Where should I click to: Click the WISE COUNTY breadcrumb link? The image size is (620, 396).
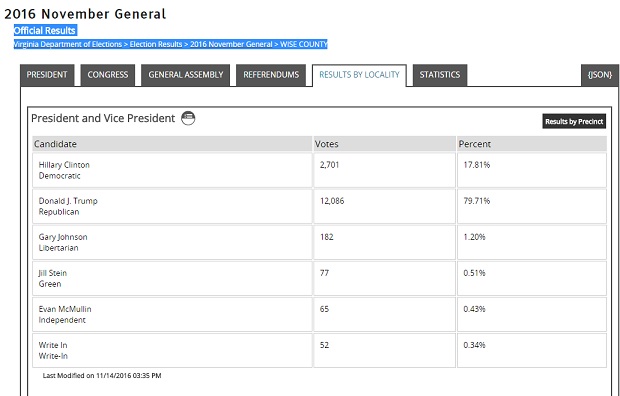click(304, 44)
